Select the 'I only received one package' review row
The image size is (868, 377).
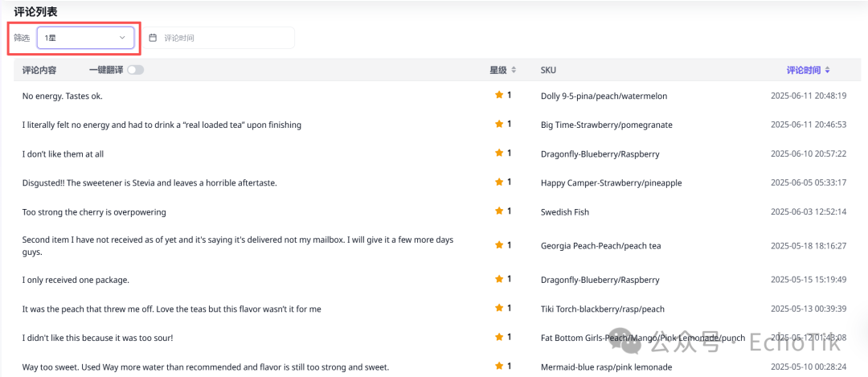(437, 280)
